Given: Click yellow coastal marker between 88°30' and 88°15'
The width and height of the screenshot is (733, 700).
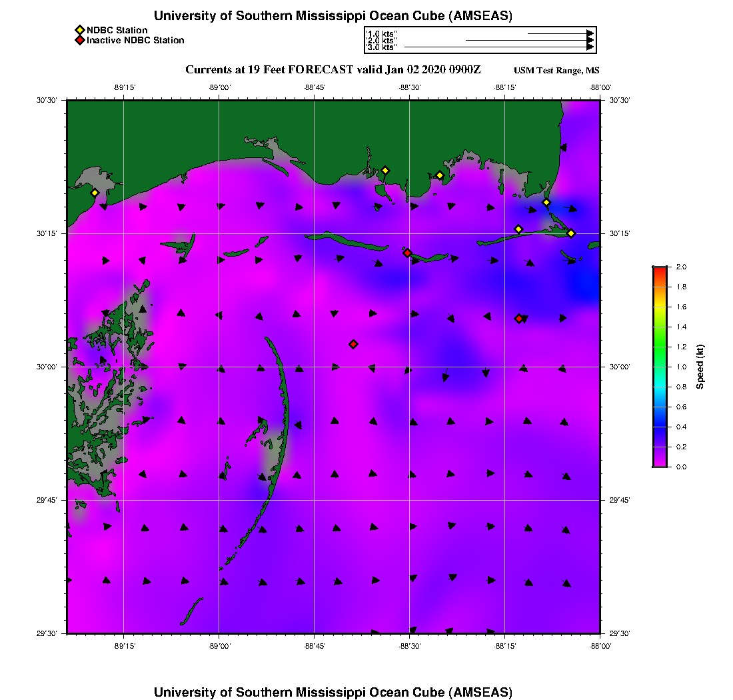Looking at the screenshot, I should pyautogui.click(x=440, y=175).
